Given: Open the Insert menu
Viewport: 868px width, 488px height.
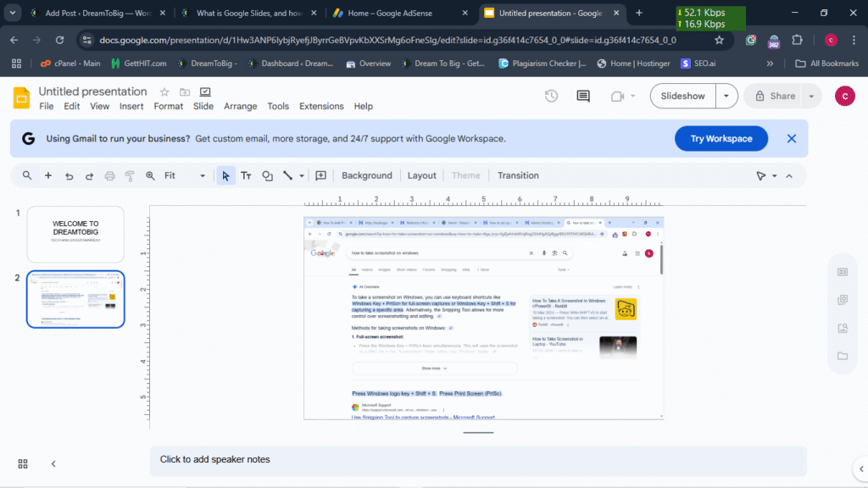Looking at the screenshot, I should point(131,106).
